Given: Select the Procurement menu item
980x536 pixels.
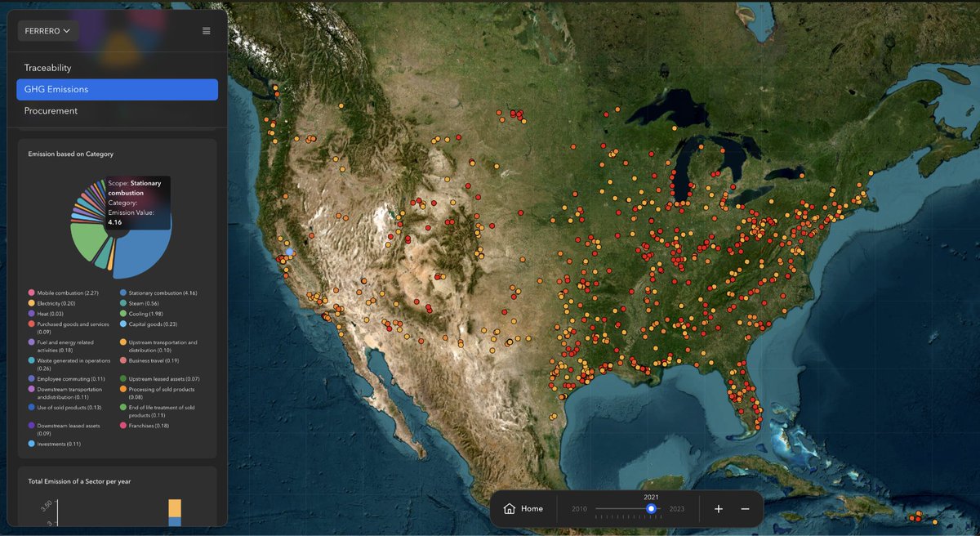Looking at the screenshot, I should (117, 110).
